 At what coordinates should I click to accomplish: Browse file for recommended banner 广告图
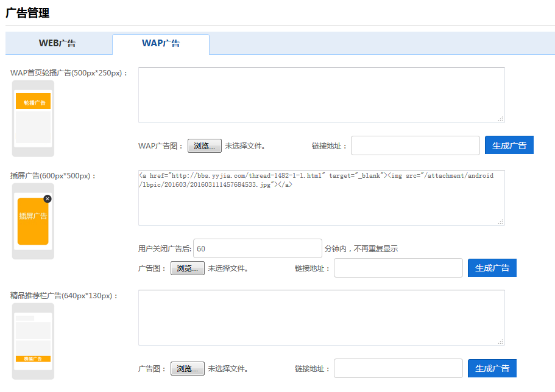click(187, 369)
